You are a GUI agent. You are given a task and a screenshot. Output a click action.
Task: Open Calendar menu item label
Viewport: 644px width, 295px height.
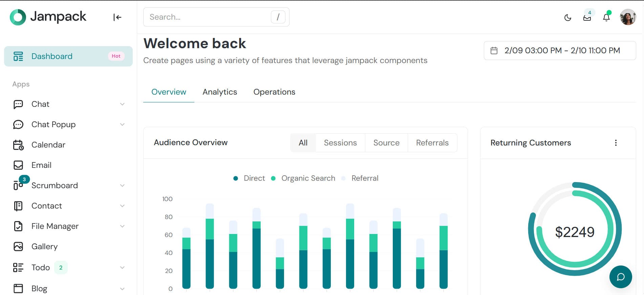pyautogui.click(x=48, y=145)
